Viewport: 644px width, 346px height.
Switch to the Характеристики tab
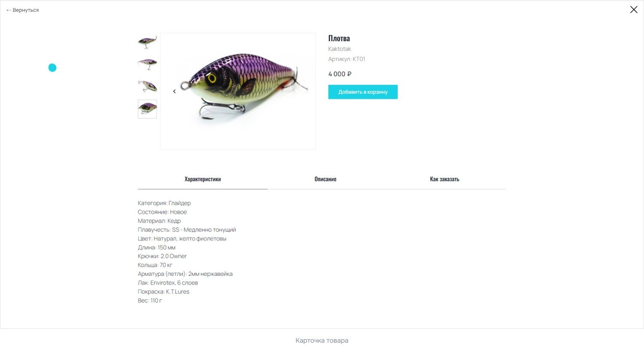202,179
